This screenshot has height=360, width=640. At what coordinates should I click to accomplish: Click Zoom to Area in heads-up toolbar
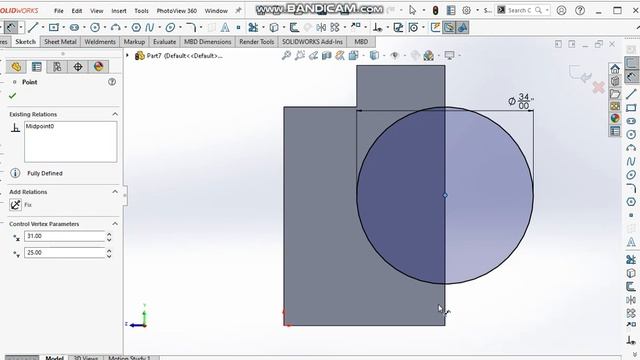(300, 55)
